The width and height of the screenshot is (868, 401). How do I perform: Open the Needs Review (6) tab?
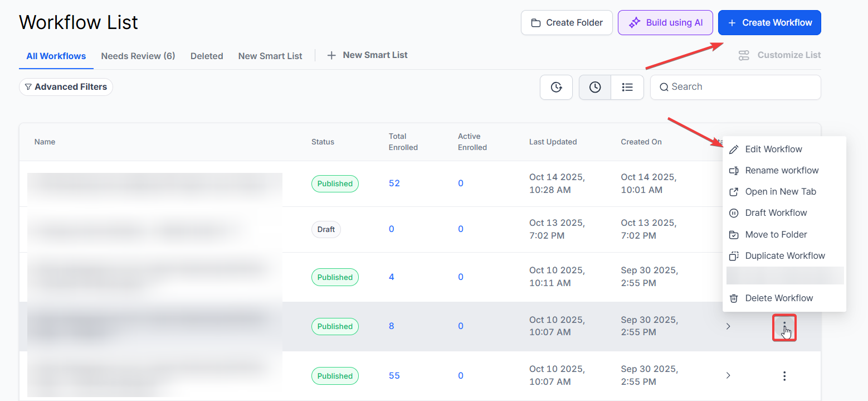pos(138,56)
